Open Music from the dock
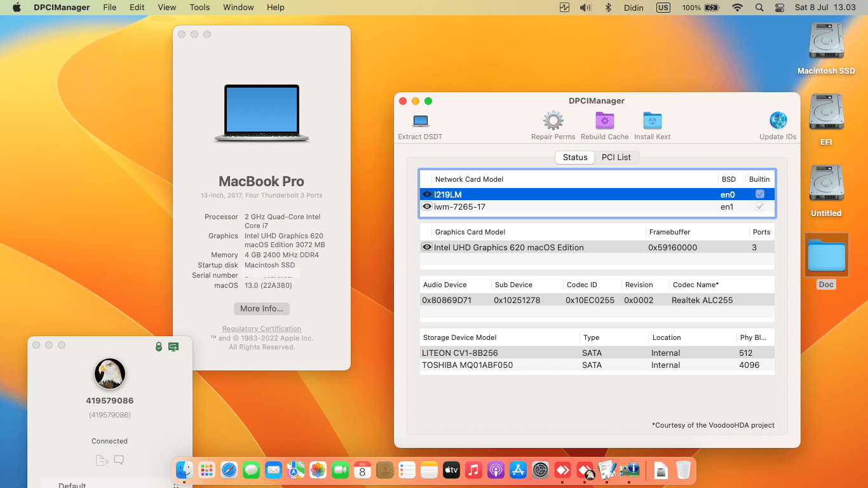 [x=473, y=470]
